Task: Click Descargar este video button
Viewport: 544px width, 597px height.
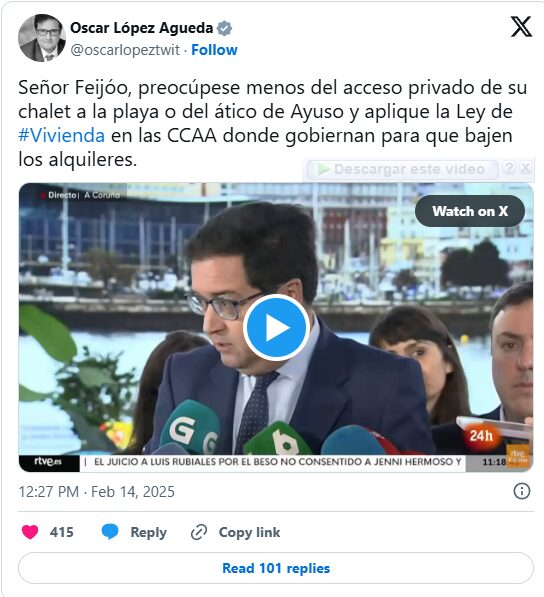Action: coord(403,169)
